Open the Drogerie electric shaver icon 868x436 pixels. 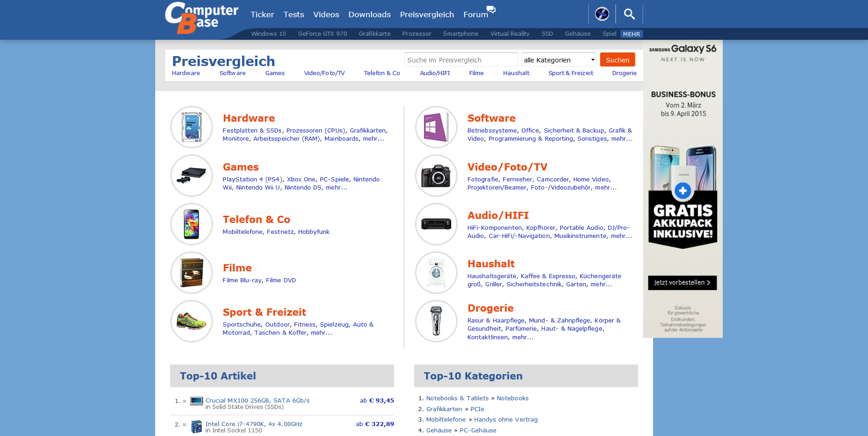436,321
